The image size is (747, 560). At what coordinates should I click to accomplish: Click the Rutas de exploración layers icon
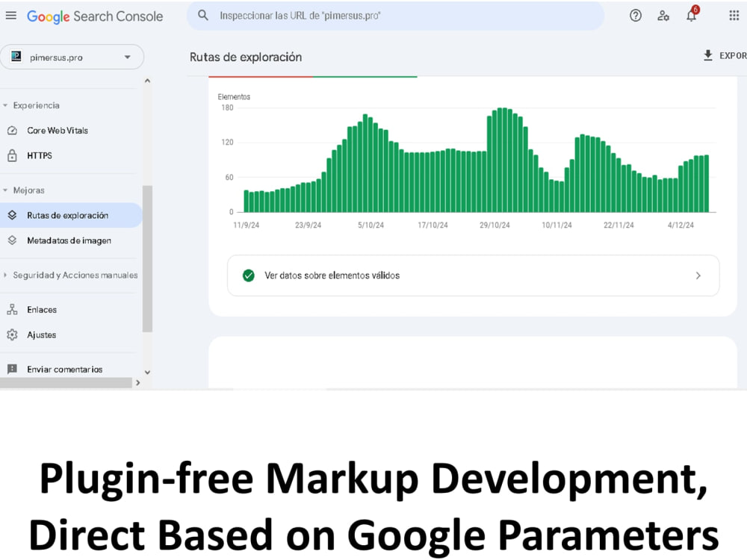point(13,215)
